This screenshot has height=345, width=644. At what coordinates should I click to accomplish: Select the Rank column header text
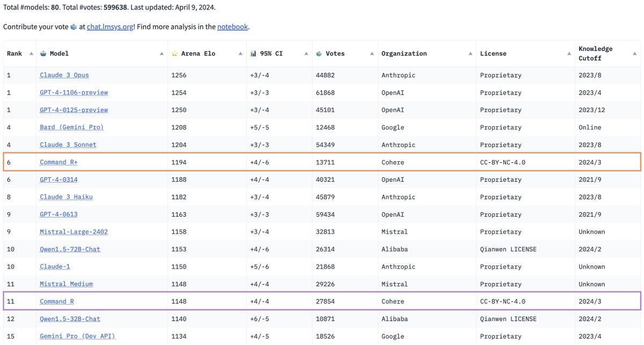pos(14,53)
